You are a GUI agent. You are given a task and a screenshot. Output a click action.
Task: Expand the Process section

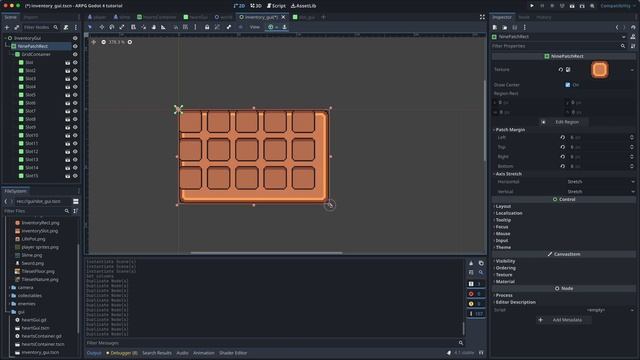(x=504, y=295)
